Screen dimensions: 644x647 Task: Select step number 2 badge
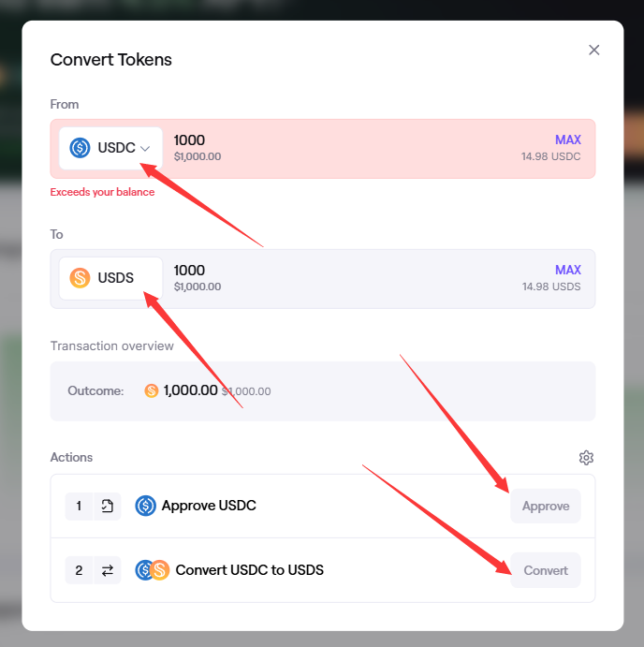click(79, 570)
